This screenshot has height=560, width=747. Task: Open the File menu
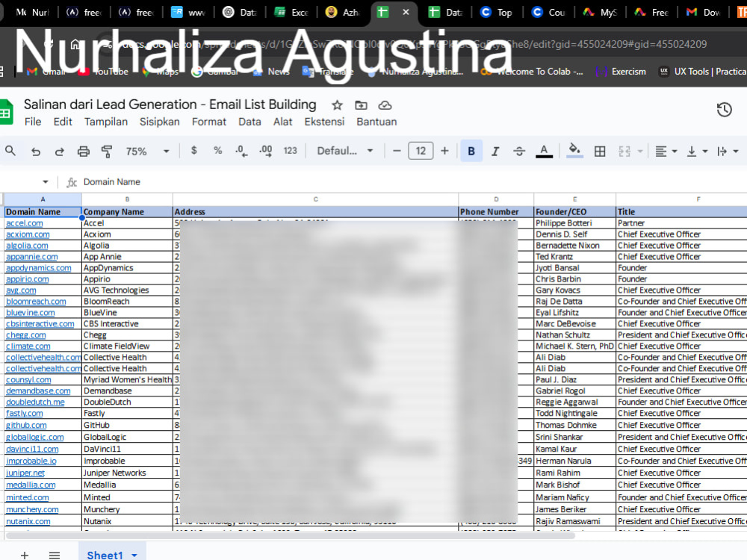point(33,122)
